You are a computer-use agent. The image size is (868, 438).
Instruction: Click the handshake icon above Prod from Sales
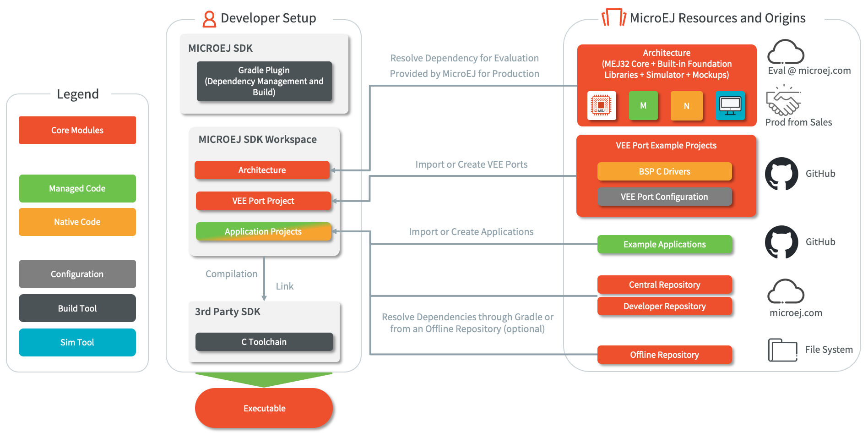tap(784, 100)
